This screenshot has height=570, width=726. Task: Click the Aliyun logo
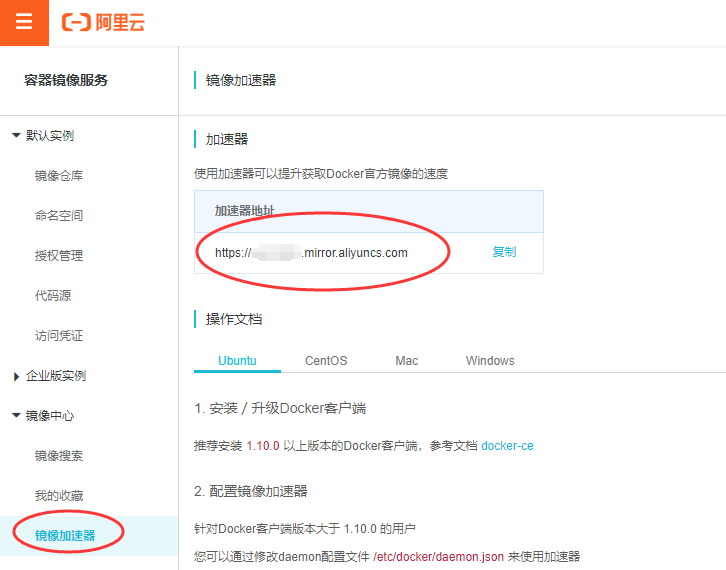tap(103, 22)
